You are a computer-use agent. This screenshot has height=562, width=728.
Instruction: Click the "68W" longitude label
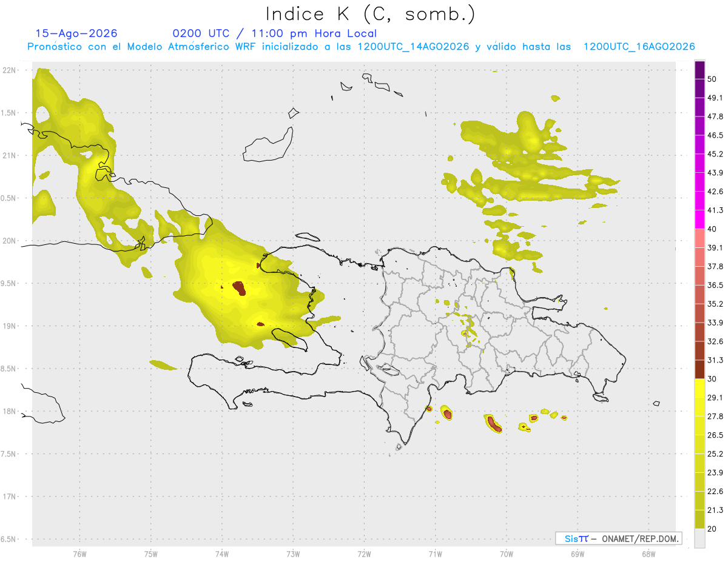click(648, 554)
